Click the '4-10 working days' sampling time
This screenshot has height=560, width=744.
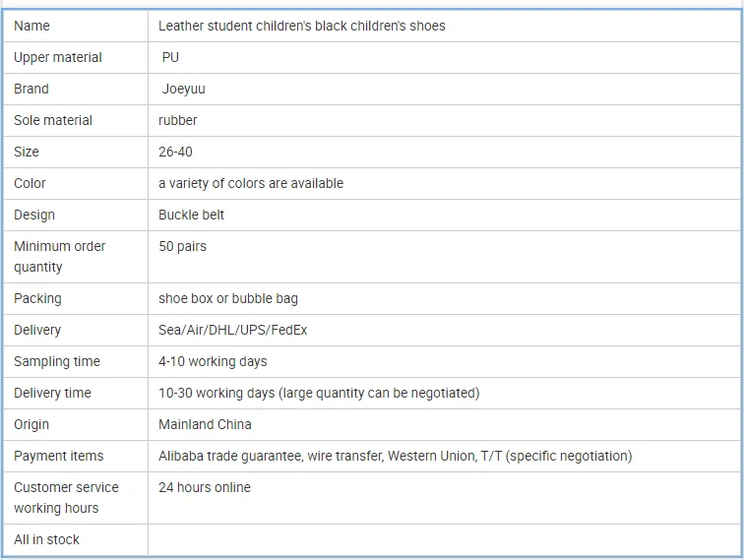coord(213,361)
